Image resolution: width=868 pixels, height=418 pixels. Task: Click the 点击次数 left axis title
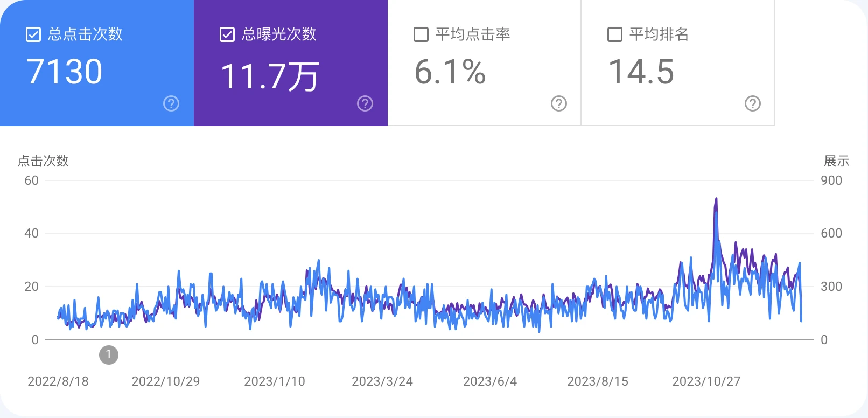coord(43,161)
